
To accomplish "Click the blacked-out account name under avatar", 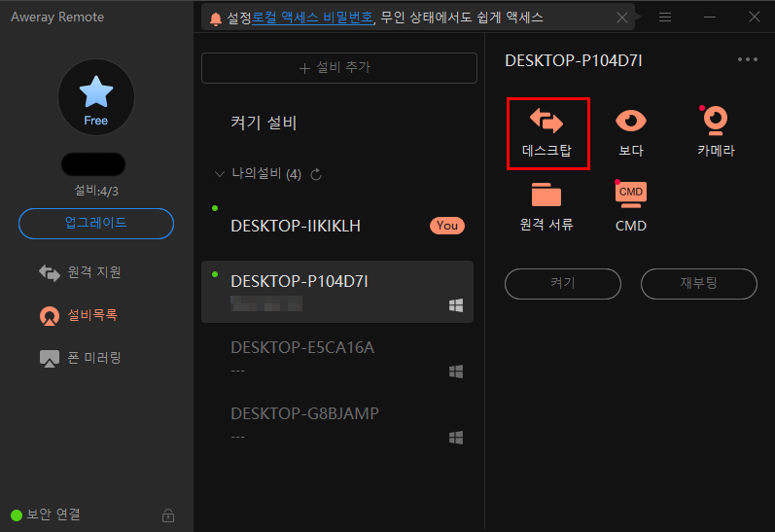I will 93,164.
